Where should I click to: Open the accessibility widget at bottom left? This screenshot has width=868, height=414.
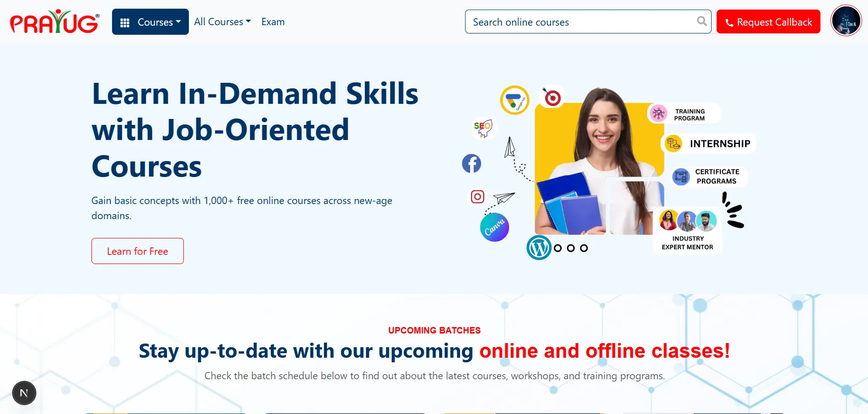coord(24,392)
